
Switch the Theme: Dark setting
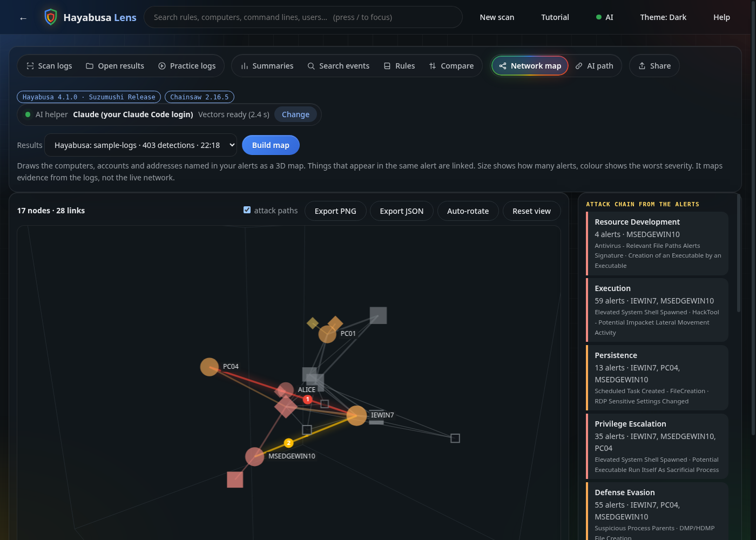pos(663,17)
